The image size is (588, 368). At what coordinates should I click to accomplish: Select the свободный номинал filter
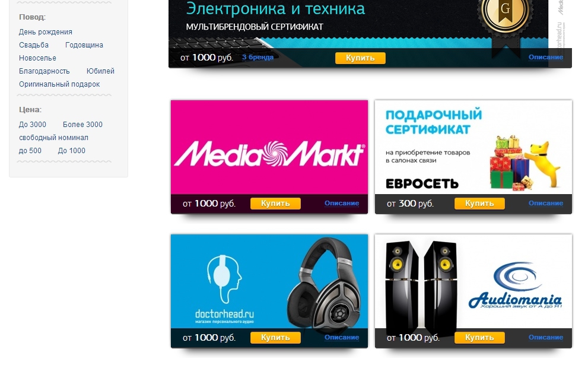pos(53,138)
